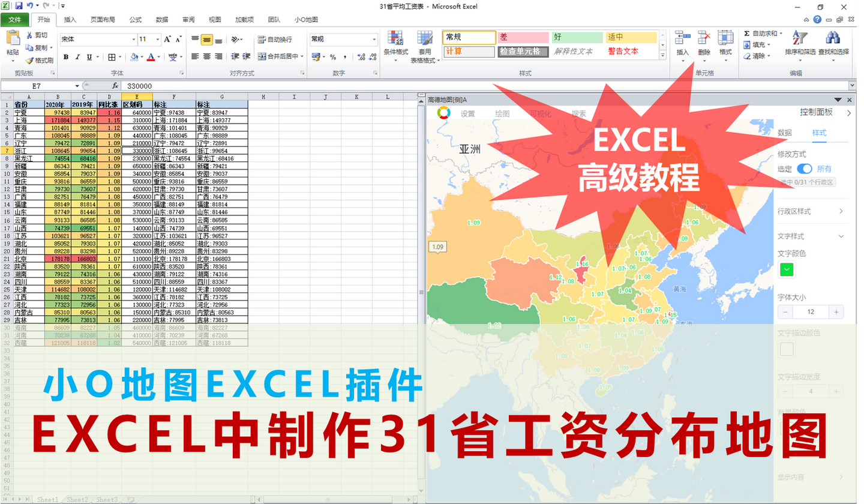
Task: Click the Format Painter (格式刷) button
Action: 40,60
